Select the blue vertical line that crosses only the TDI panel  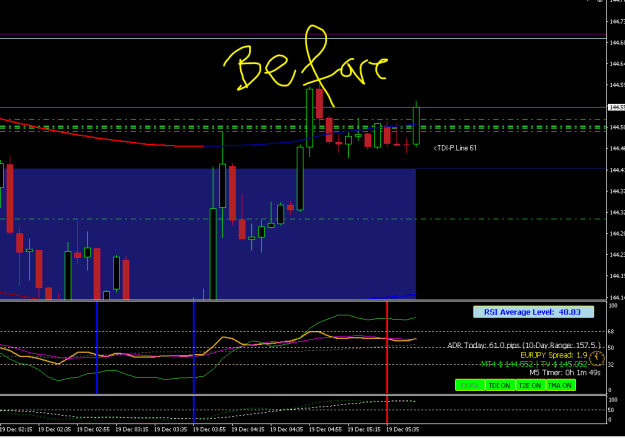(97, 347)
